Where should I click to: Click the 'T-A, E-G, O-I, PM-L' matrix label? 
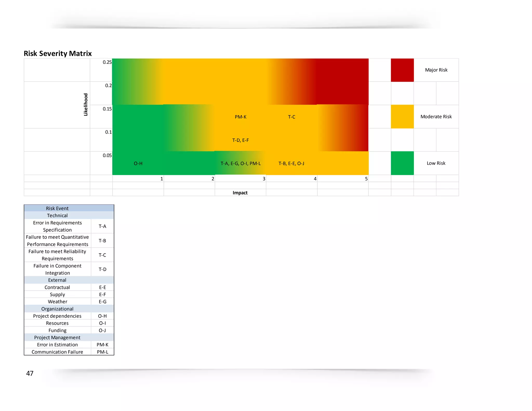[241, 163]
